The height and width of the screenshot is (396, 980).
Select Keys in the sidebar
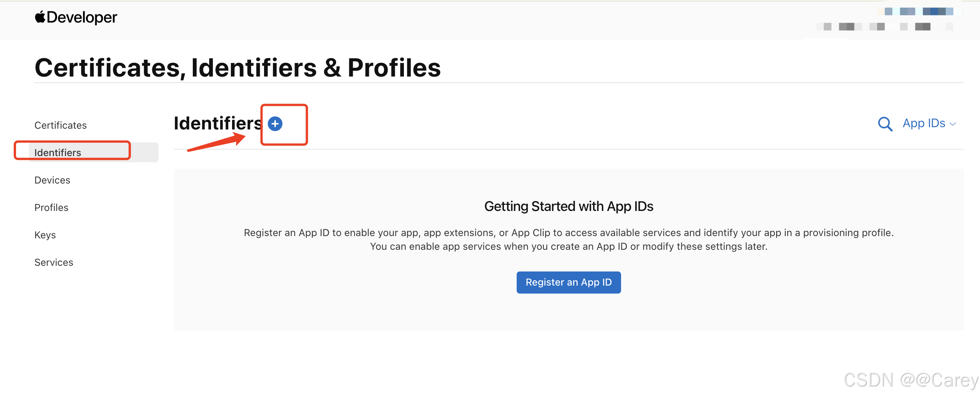45,235
